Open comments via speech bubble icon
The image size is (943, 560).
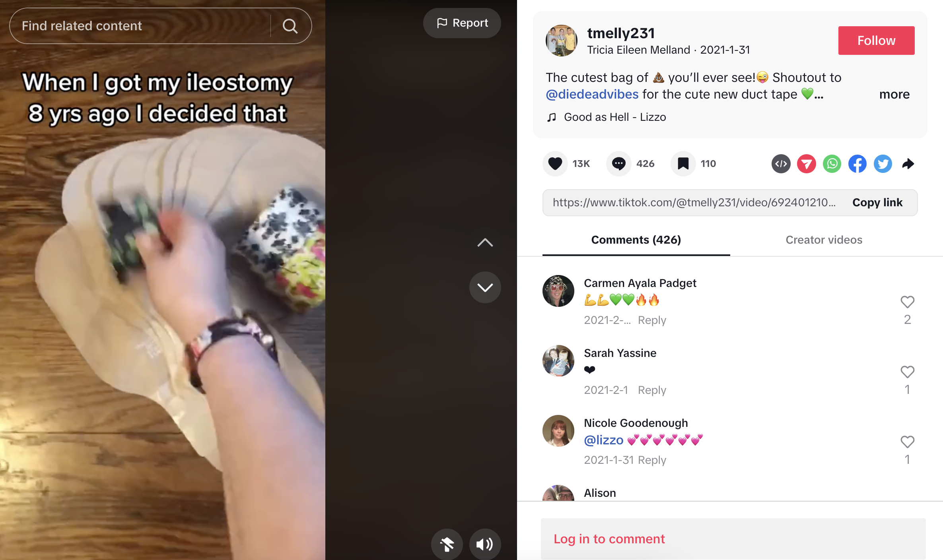(619, 164)
